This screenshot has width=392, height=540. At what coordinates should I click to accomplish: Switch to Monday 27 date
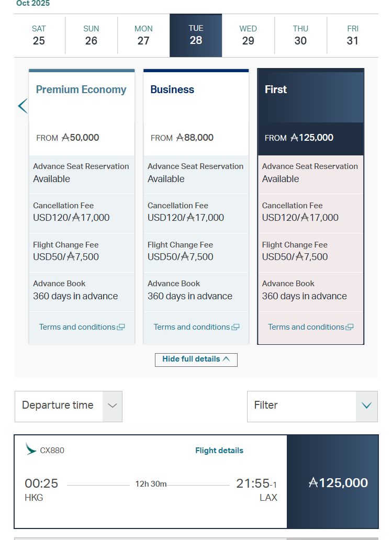point(143,36)
